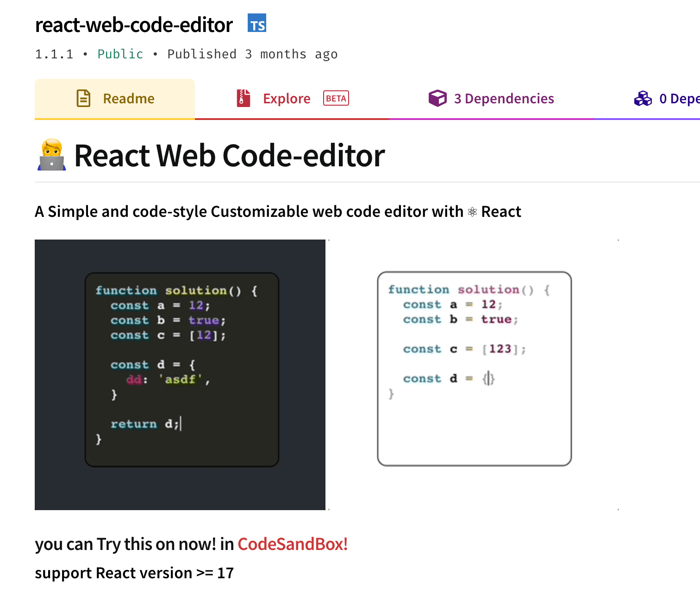Click the technologist emoji in the heading
The image size is (700, 594).
tap(51, 155)
